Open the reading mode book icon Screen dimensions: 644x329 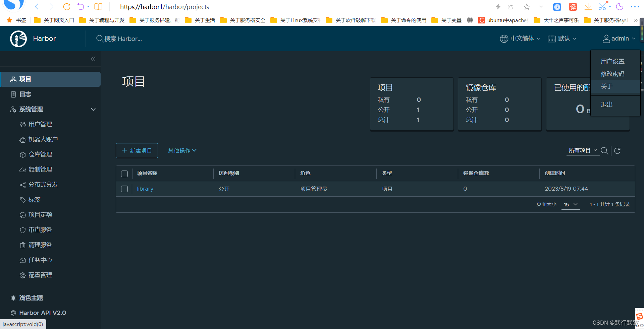pos(98,7)
